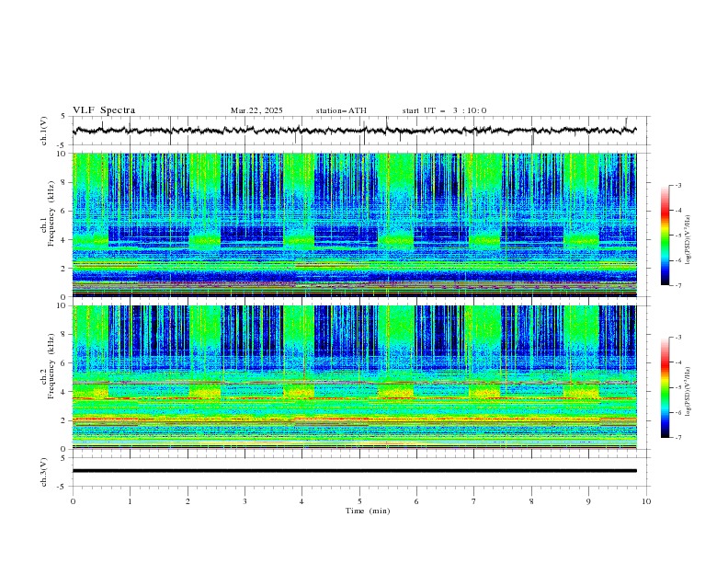The image size is (728, 563).
Task: Click the ch.3 flat voltage trace
Action: (x=354, y=471)
